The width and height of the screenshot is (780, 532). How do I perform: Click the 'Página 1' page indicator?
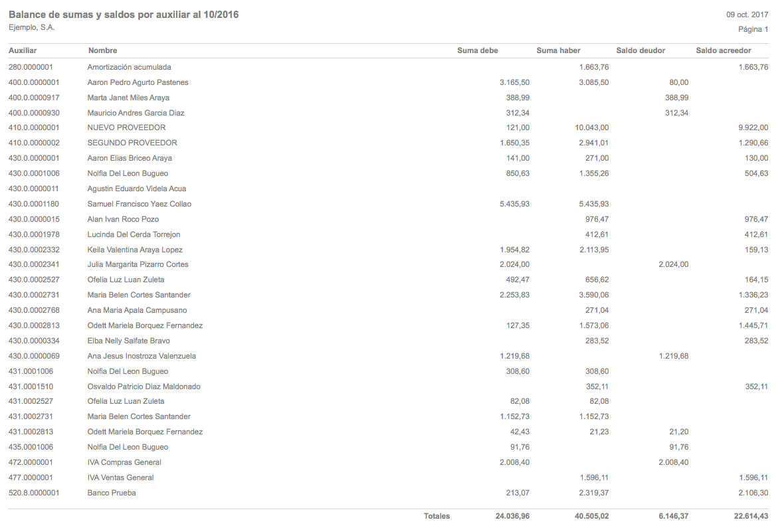[x=753, y=29]
